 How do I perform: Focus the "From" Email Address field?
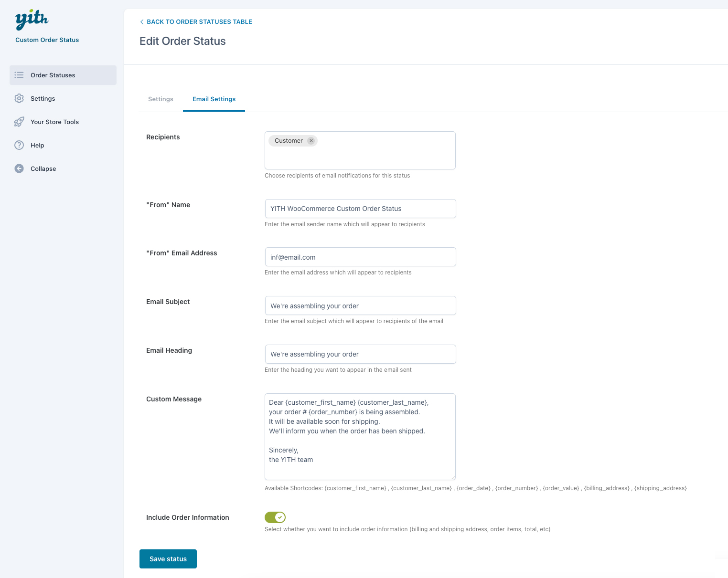tap(360, 257)
